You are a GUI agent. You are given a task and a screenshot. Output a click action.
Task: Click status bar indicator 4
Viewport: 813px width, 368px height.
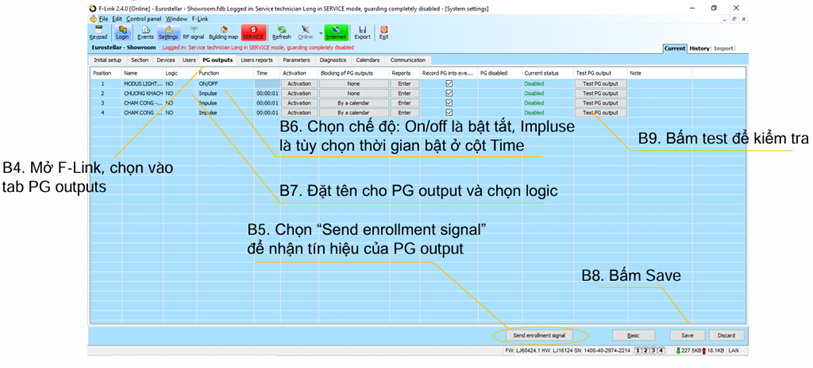tap(661, 351)
